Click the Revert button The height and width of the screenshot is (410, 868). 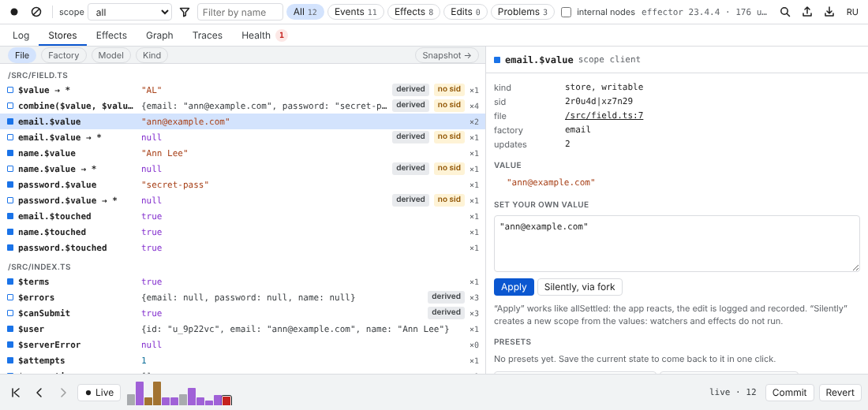pyautogui.click(x=840, y=393)
